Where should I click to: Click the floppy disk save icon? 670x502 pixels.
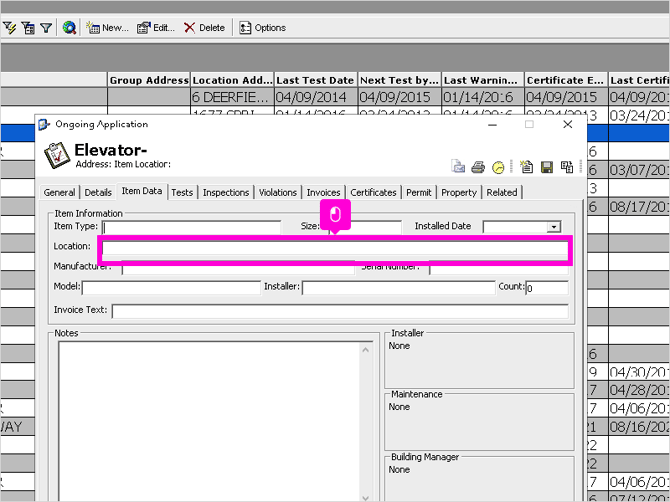(x=547, y=167)
